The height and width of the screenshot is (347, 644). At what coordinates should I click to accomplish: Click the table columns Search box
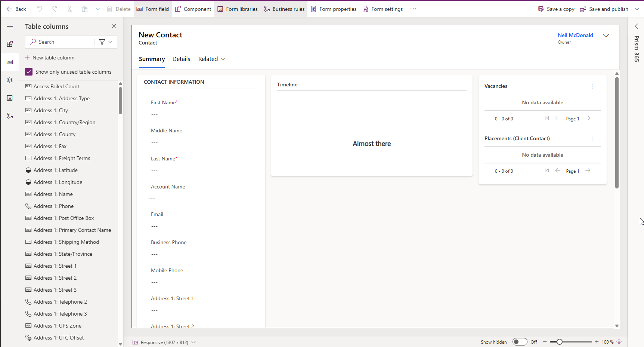point(60,42)
